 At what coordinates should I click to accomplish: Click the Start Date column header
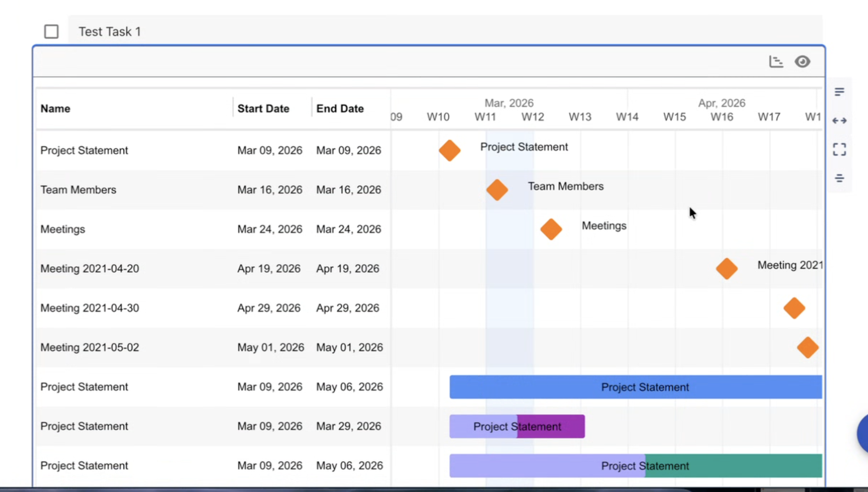263,109
